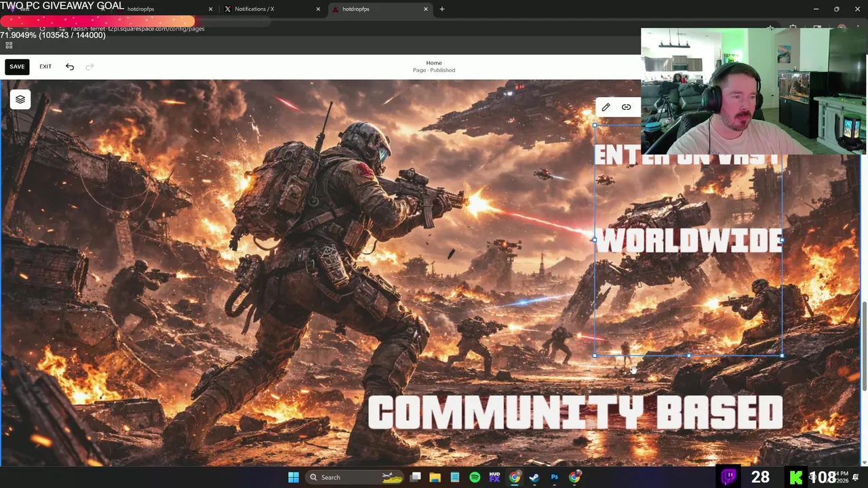The width and height of the screenshot is (868, 488).
Task: Click the taskbar Search box
Action: [x=355, y=477]
